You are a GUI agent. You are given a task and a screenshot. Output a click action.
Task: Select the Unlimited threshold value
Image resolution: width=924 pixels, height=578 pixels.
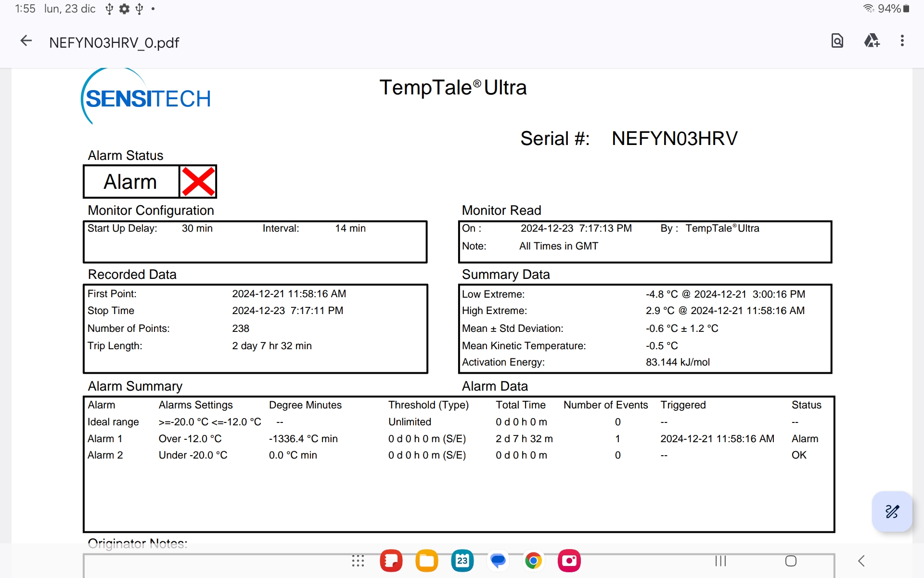(410, 422)
